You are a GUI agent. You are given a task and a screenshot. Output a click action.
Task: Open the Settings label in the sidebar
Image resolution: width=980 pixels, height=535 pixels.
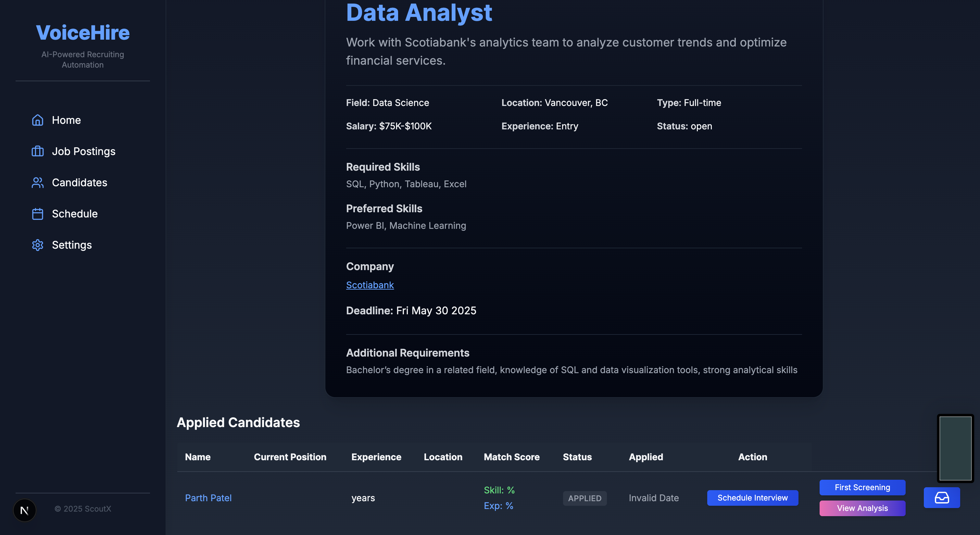(71, 245)
